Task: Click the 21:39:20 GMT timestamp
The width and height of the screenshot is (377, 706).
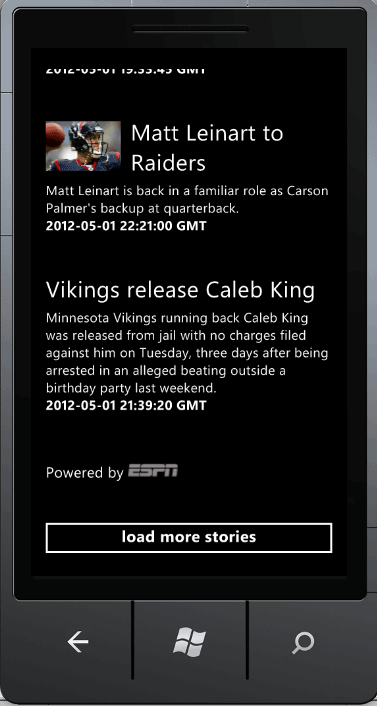Action: point(126,405)
